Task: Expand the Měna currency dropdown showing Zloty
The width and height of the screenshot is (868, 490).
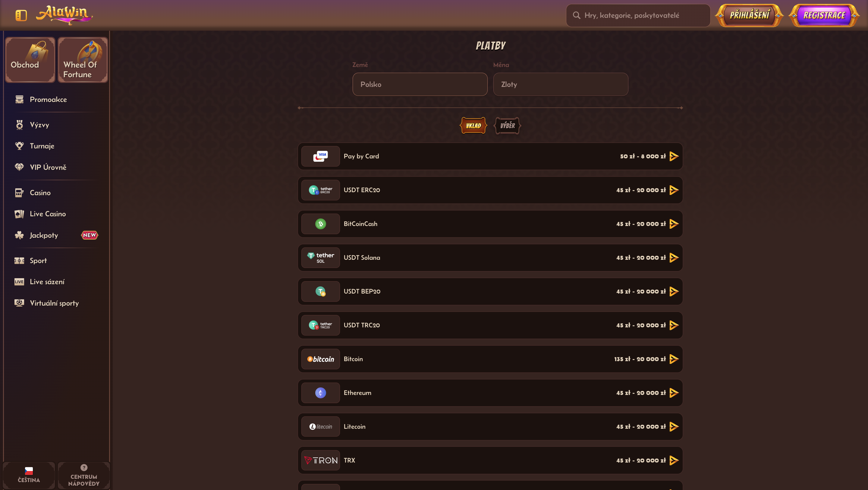Action: [x=561, y=84]
